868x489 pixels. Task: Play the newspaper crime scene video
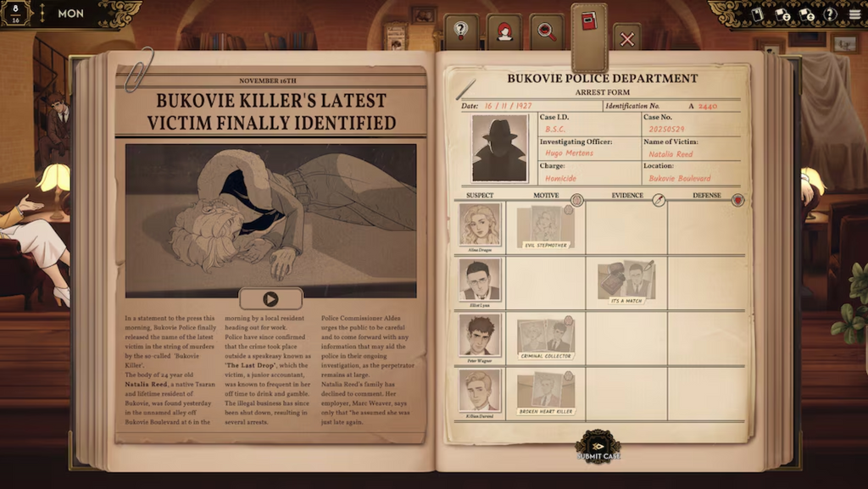pos(270,298)
